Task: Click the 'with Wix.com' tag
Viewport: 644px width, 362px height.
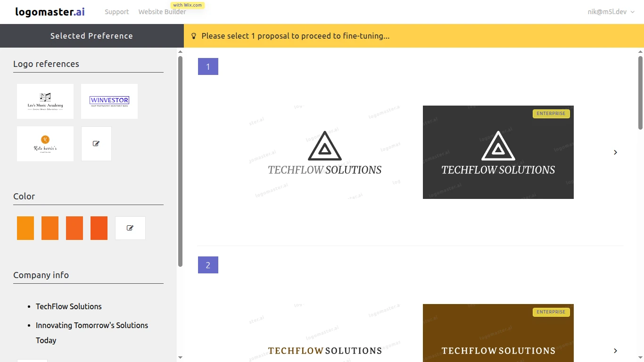Action: (188, 5)
